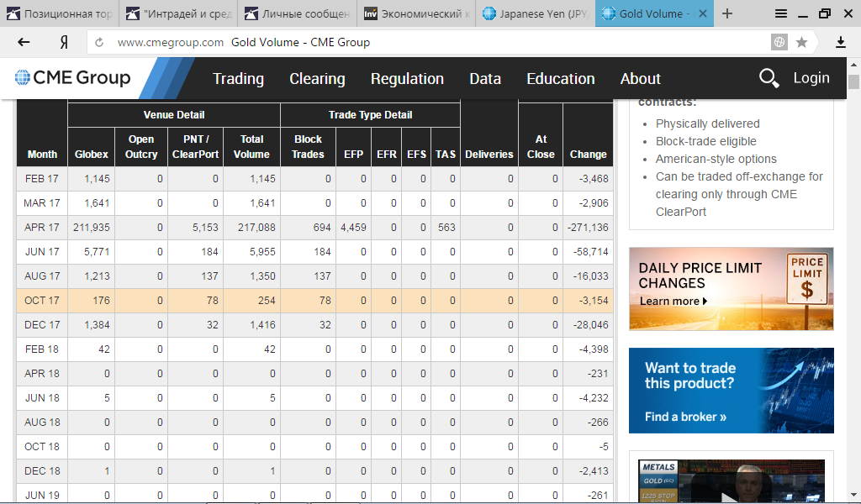Open the Trading navigation menu
The width and height of the screenshot is (861, 504).
238,79
